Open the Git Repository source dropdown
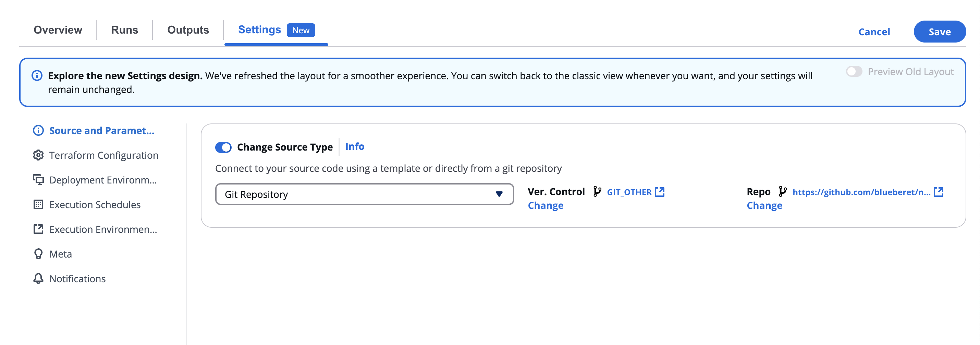 tap(364, 194)
